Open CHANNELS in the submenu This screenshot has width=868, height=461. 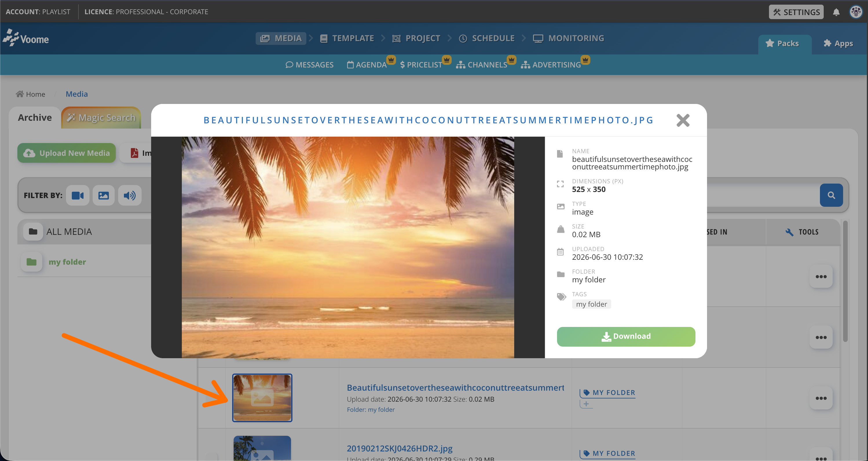click(481, 65)
